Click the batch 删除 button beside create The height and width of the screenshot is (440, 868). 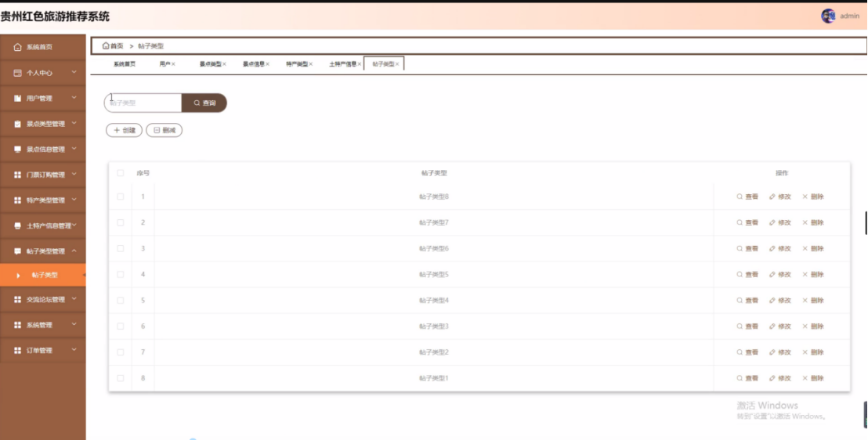(x=165, y=130)
